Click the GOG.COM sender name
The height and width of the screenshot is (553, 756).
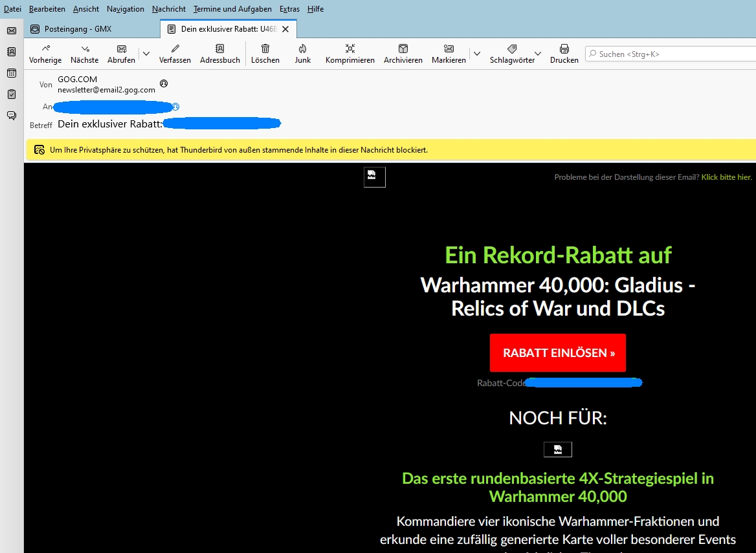77,79
